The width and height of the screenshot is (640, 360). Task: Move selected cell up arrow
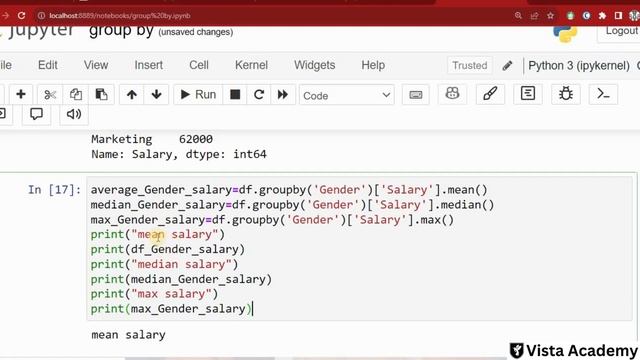click(x=131, y=95)
